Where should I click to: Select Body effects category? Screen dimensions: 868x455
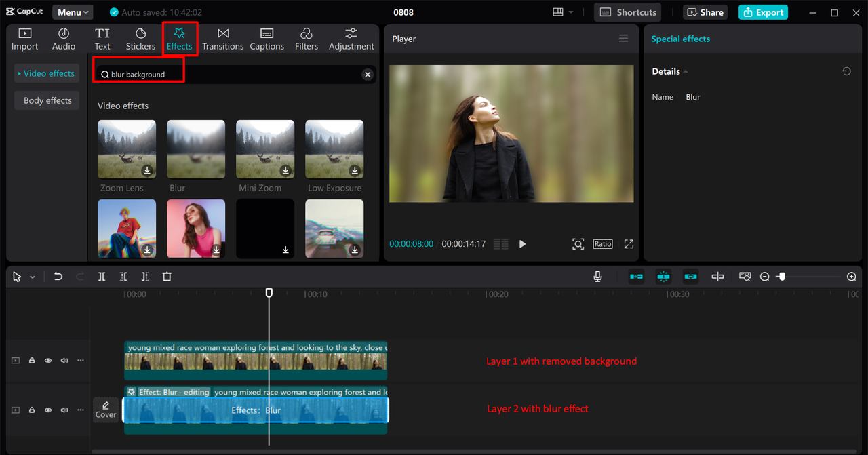(x=47, y=100)
